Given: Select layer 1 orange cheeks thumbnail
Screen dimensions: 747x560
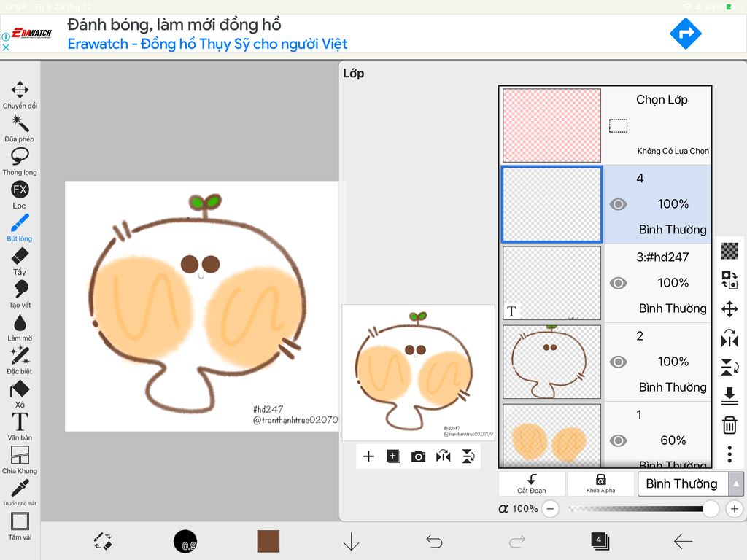Looking at the screenshot, I should pos(551,436).
